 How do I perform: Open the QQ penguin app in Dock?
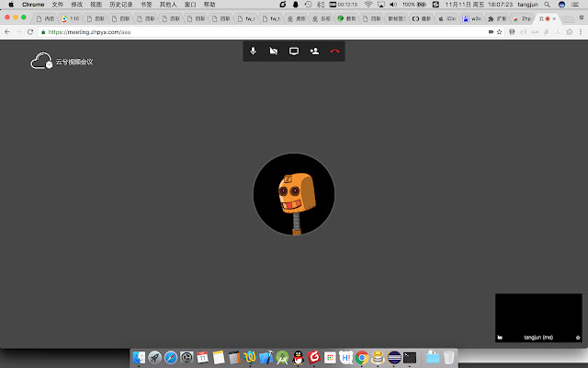pos(298,357)
